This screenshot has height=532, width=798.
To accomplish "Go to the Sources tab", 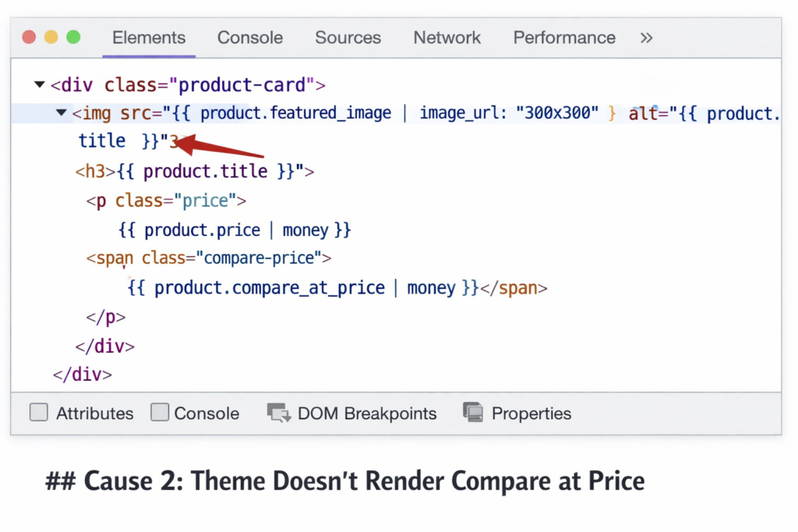I will [x=348, y=37].
